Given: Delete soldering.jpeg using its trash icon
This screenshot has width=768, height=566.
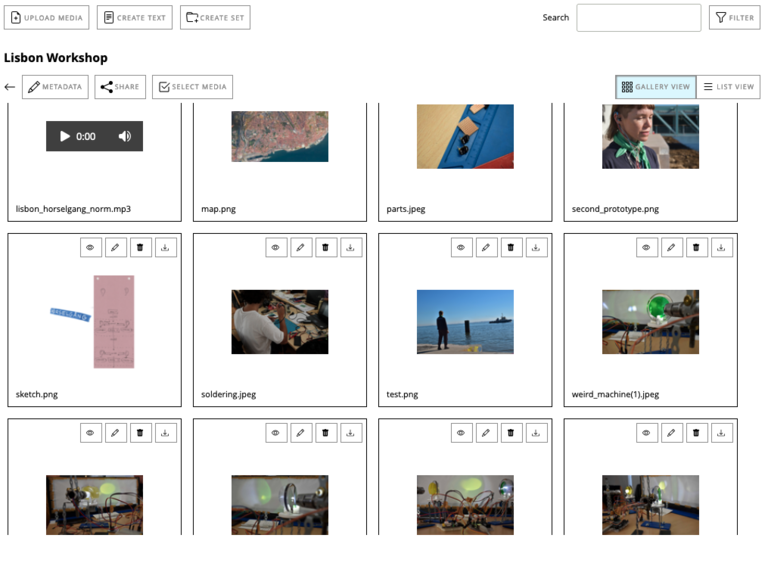Looking at the screenshot, I should pos(326,247).
